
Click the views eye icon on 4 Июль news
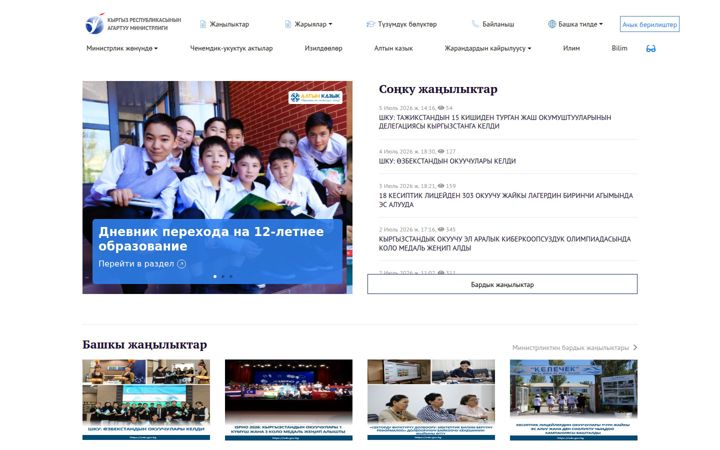click(x=441, y=151)
